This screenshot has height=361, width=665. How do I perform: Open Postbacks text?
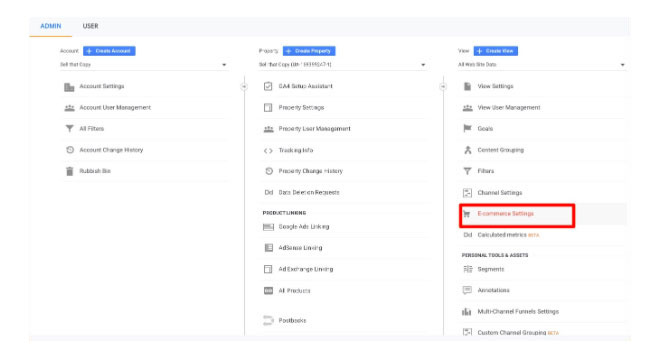click(292, 320)
